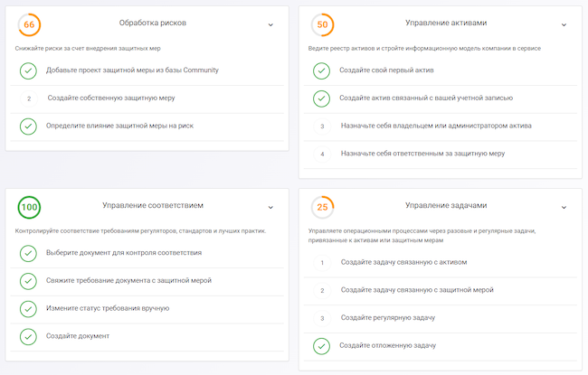The height and width of the screenshot is (375, 588).
Task: Click step 1 number icon for asset-linked task
Action: [x=322, y=263]
